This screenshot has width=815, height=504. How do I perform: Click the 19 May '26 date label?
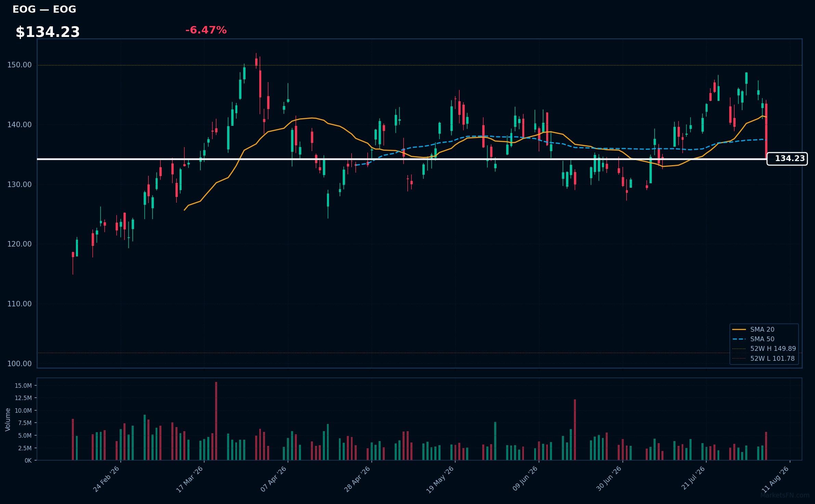point(440,480)
